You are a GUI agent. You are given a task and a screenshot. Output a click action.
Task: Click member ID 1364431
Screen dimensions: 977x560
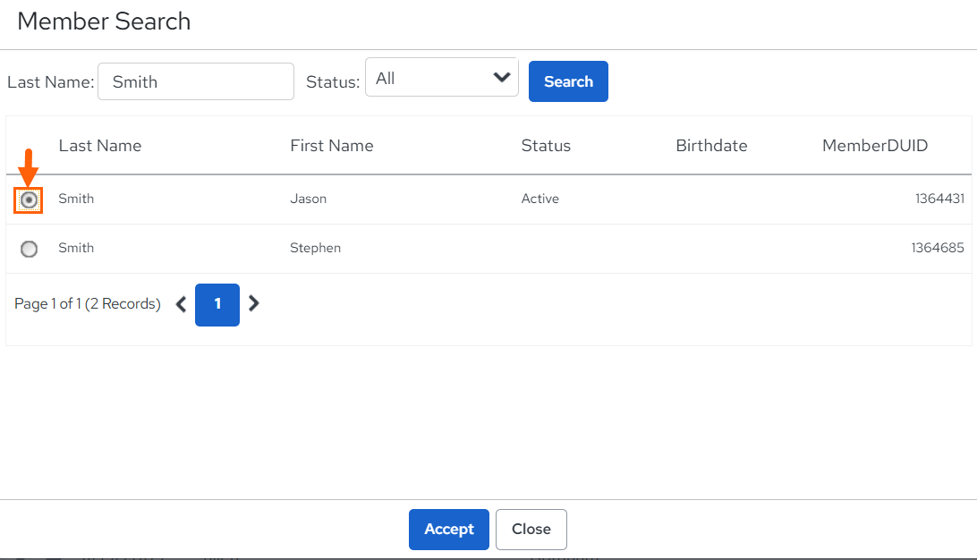(x=939, y=199)
